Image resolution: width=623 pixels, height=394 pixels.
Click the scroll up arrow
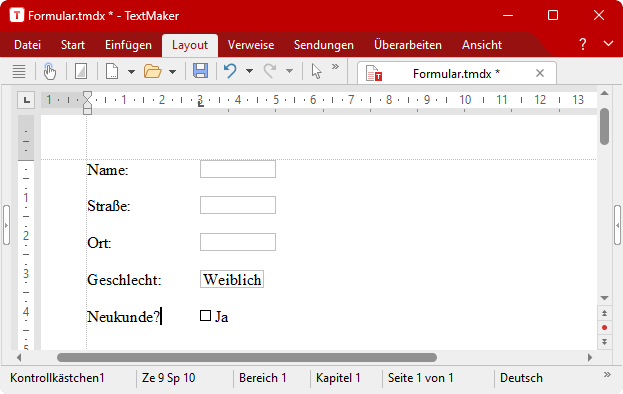click(604, 93)
